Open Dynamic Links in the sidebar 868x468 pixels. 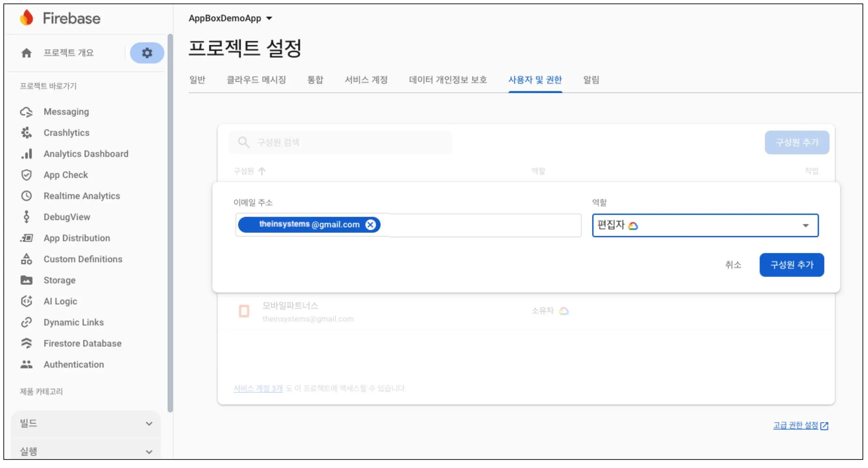tap(74, 322)
